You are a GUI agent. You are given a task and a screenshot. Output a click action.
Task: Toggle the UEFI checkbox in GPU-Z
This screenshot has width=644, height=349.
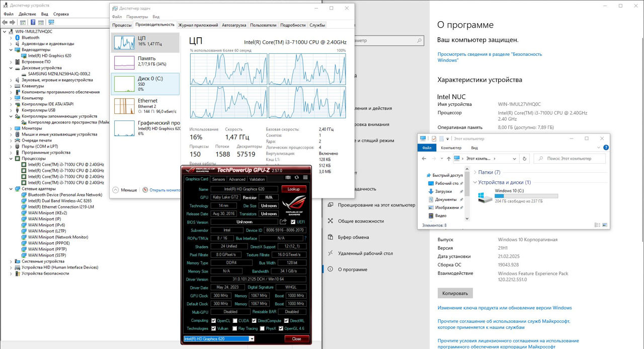(293, 222)
